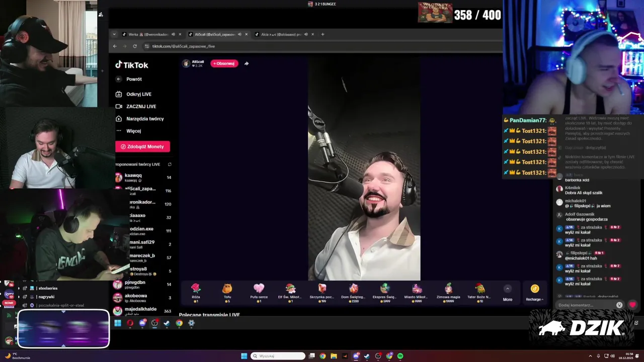Open the site info icon beside the URL
The width and height of the screenshot is (644, 362).
(x=146, y=46)
